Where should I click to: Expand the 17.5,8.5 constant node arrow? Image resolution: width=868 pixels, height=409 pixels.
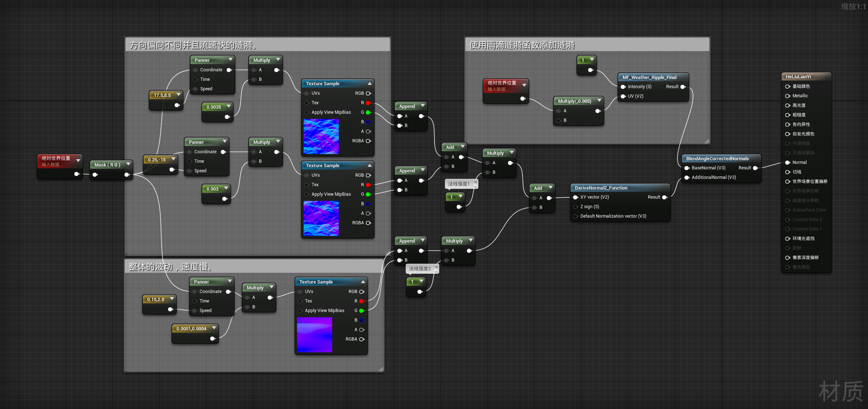[178, 95]
